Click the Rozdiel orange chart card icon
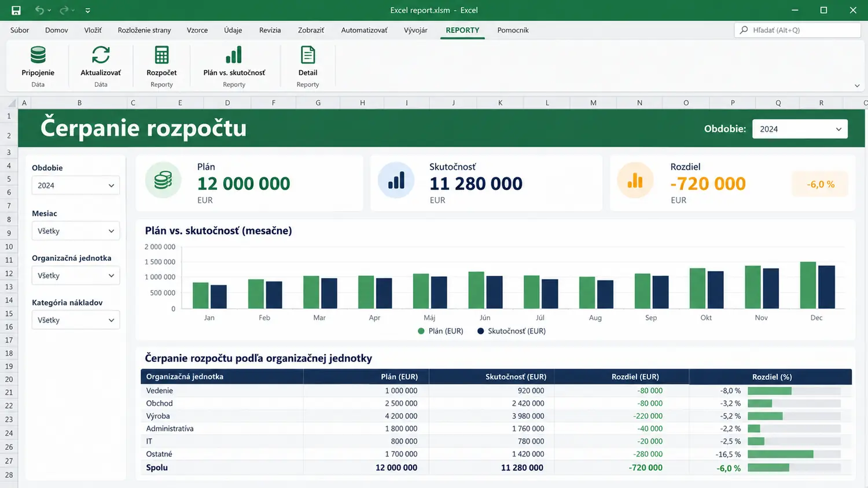This screenshot has height=488, width=868. 635,180
